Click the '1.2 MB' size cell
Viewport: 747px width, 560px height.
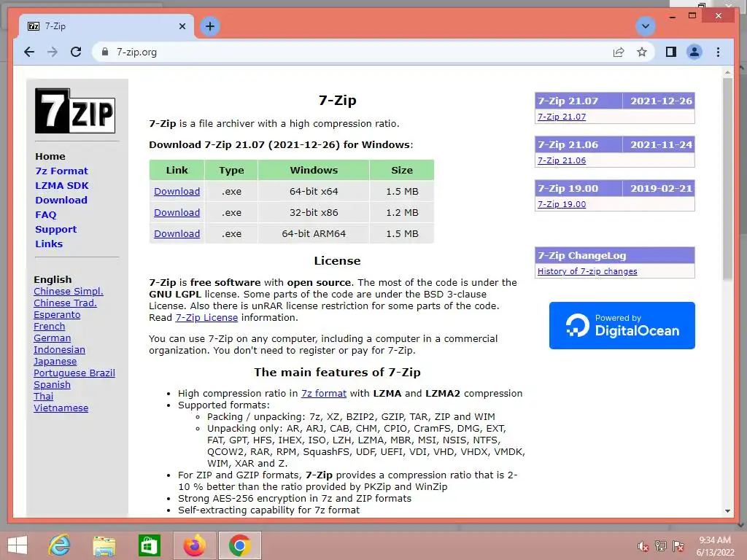(402, 212)
